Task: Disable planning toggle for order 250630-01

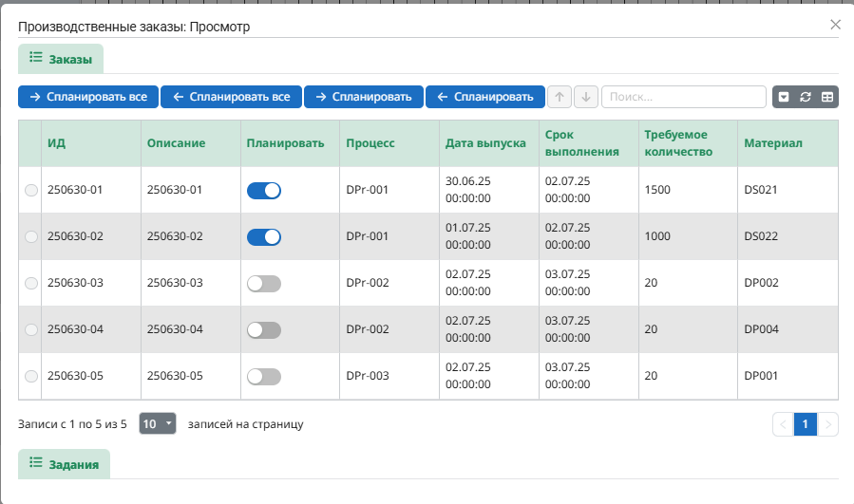Action: (x=264, y=191)
